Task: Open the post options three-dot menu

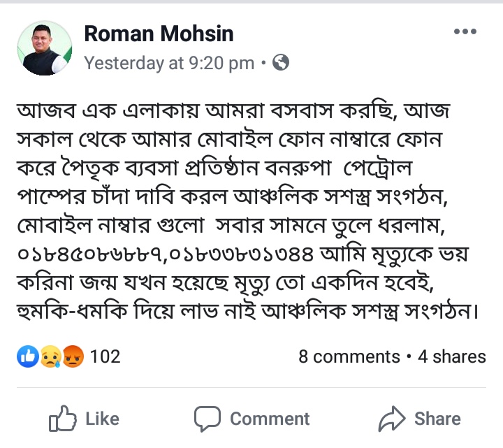Action: point(465,32)
